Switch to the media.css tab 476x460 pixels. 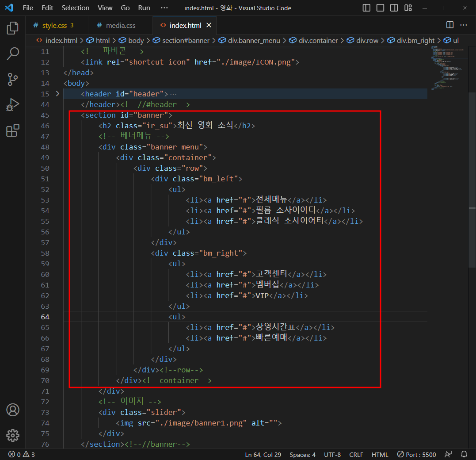pyautogui.click(x=121, y=26)
